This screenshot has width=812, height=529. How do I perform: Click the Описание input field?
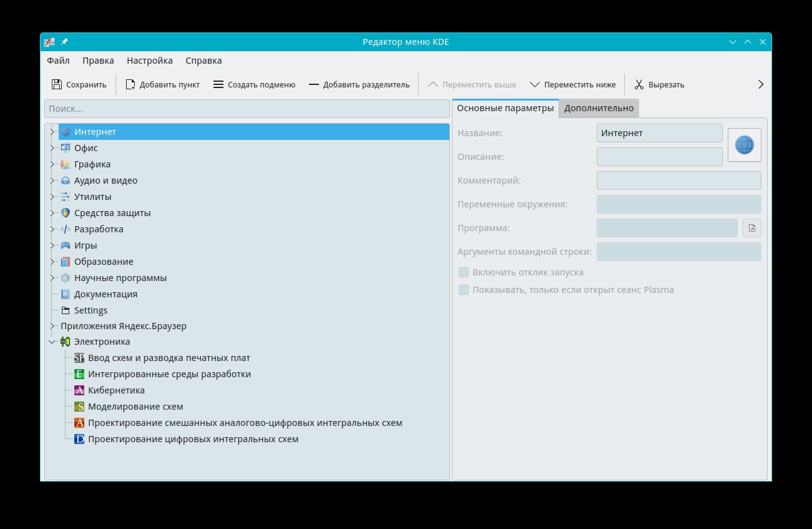click(660, 157)
